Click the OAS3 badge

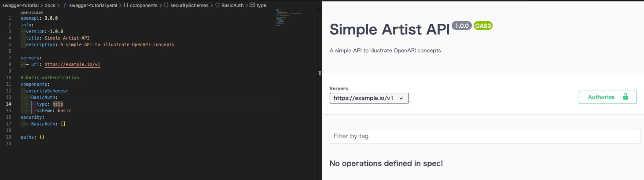pos(483,26)
